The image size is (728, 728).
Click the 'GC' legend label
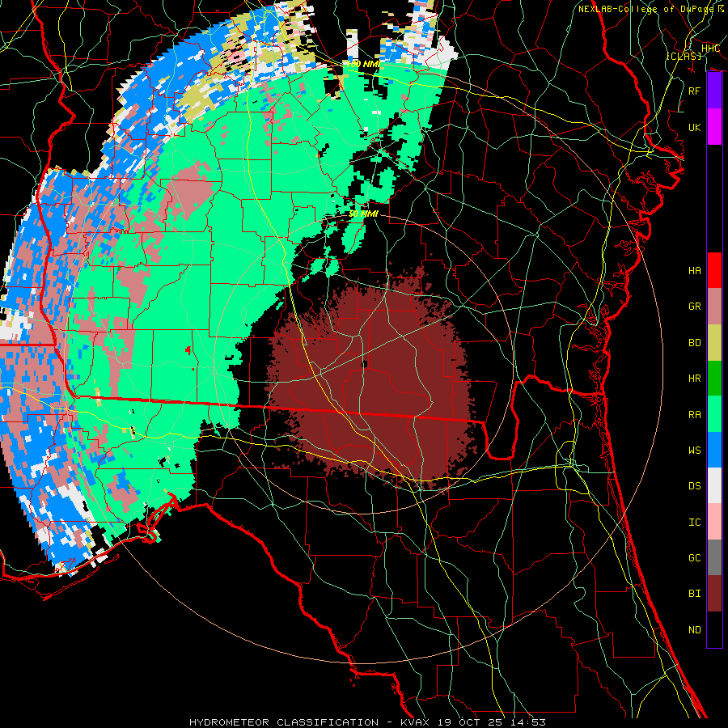(695, 558)
